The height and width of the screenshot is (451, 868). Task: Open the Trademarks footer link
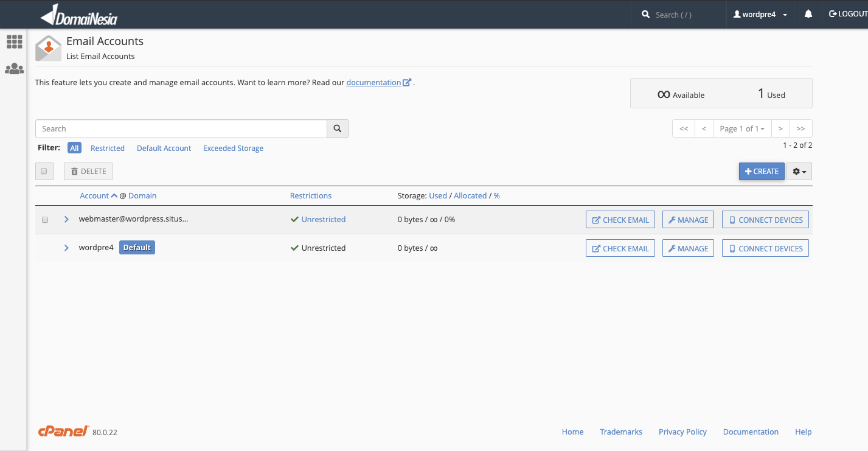tap(621, 432)
